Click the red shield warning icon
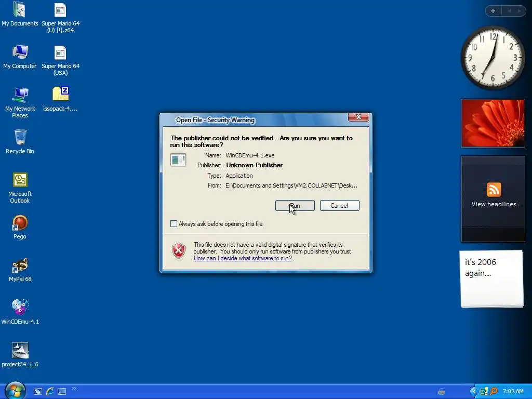This screenshot has height=399, width=532. (x=179, y=251)
